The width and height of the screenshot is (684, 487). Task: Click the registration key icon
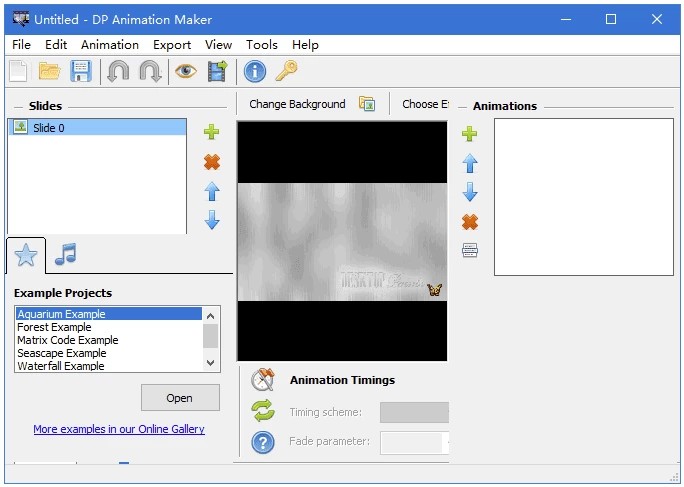[286, 71]
